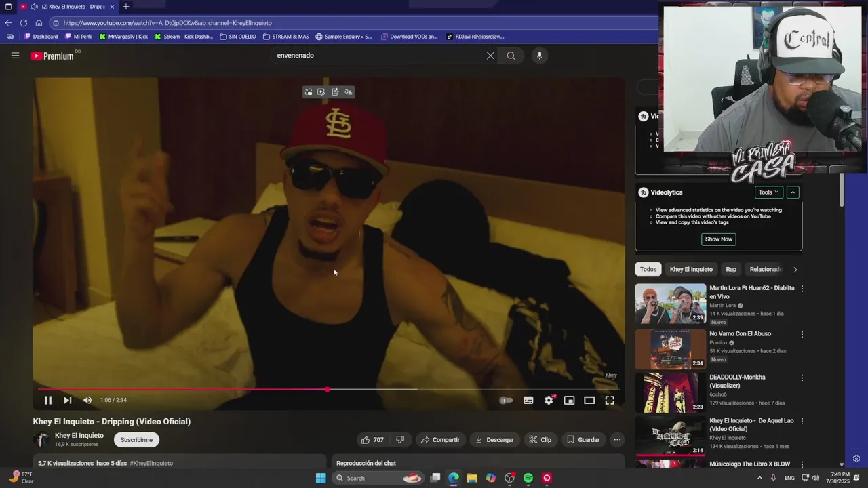Click the Show Now button
Screen dimensions: 868x488
(x=719, y=239)
